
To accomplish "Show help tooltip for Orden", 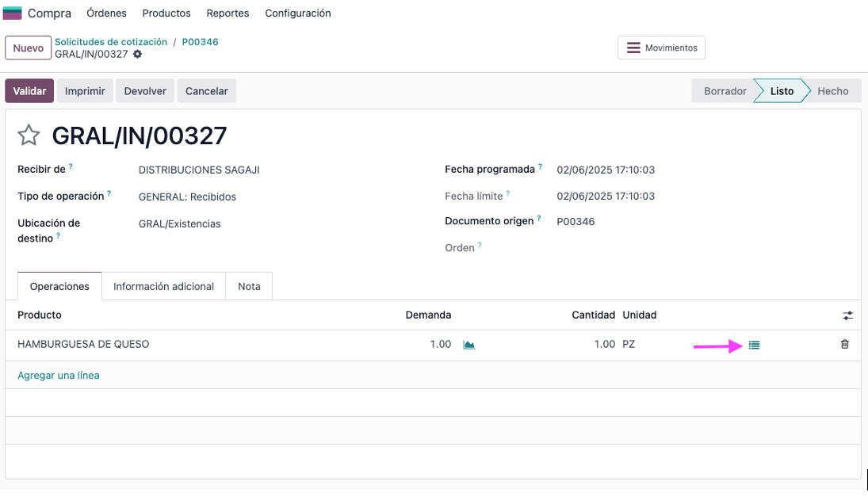I will [480, 245].
